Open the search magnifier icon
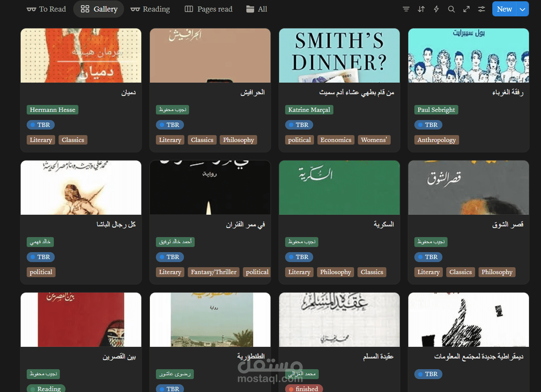Screen dimensions: 541x392 click(451, 9)
